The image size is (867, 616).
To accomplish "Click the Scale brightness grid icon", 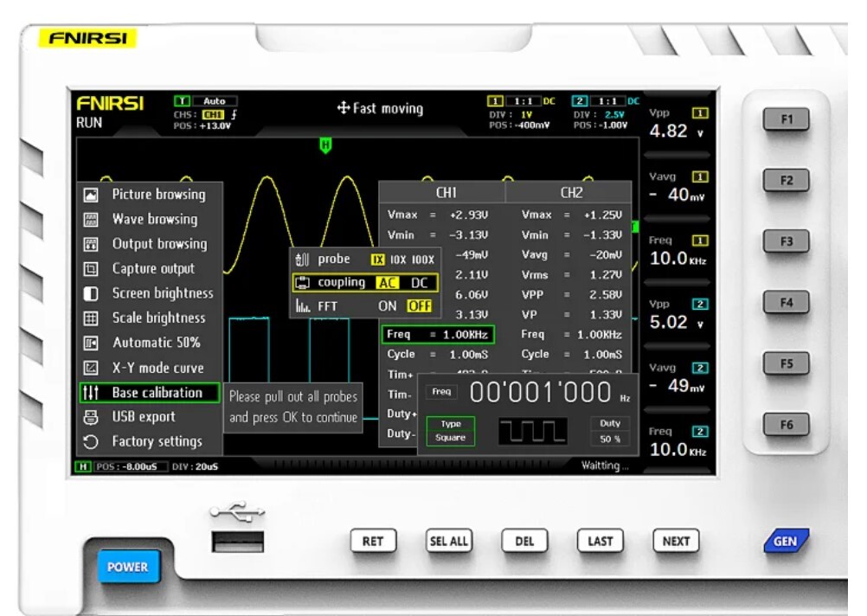I will pos(91,318).
